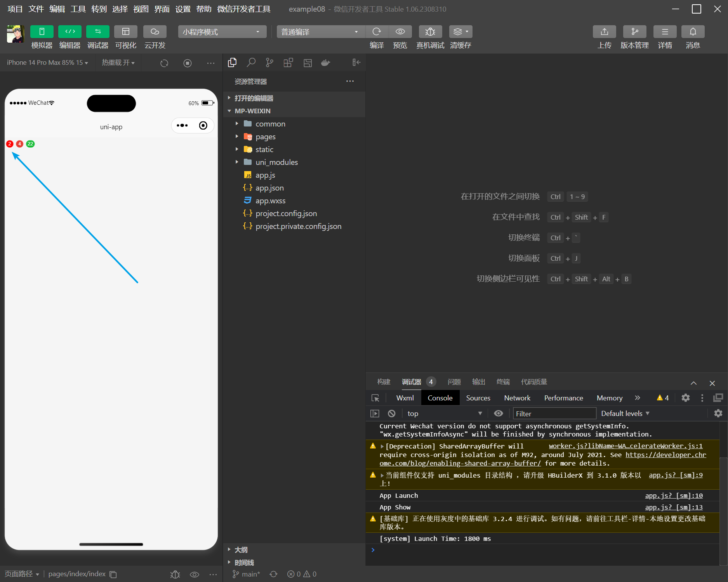This screenshot has width=728, height=582.
Task: Open 资源管理器 more actions ellipsis
Action: coord(350,81)
